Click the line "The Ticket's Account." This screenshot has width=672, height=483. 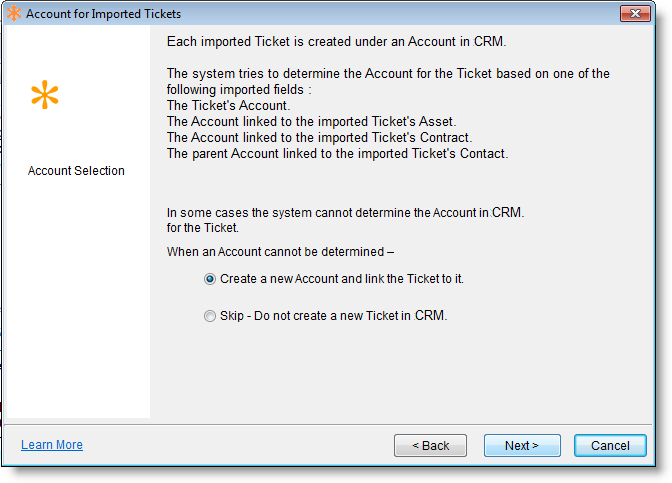tap(229, 105)
